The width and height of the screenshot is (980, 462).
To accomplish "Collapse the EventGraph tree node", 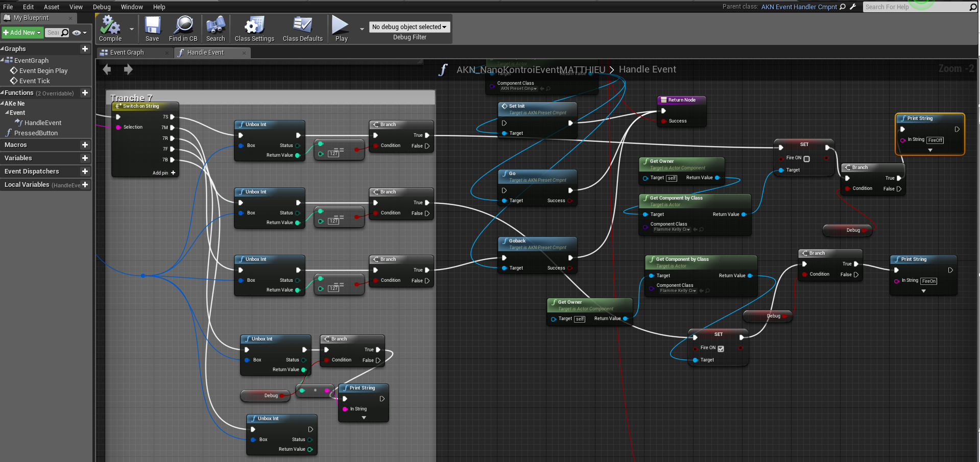I will [2, 60].
